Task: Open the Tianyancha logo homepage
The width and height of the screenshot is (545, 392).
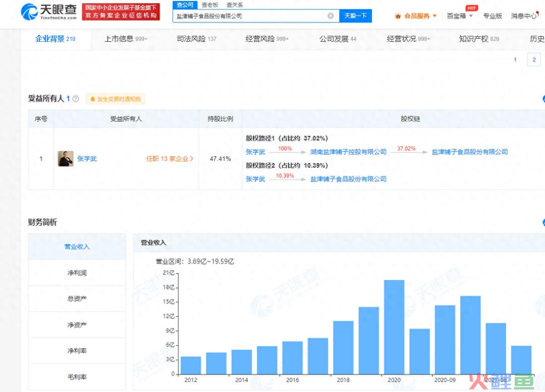Action: pyautogui.click(x=49, y=11)
